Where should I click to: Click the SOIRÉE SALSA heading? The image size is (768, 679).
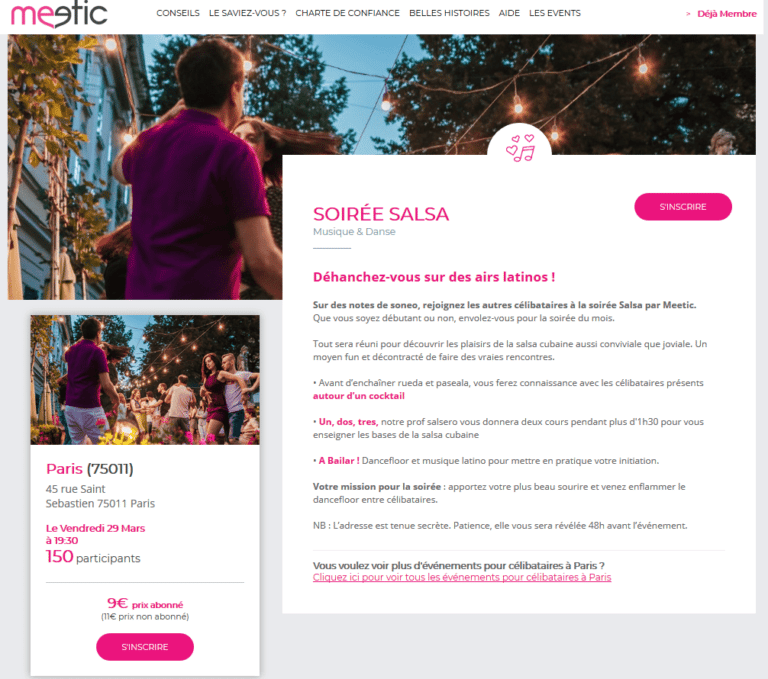pos(381,214)
